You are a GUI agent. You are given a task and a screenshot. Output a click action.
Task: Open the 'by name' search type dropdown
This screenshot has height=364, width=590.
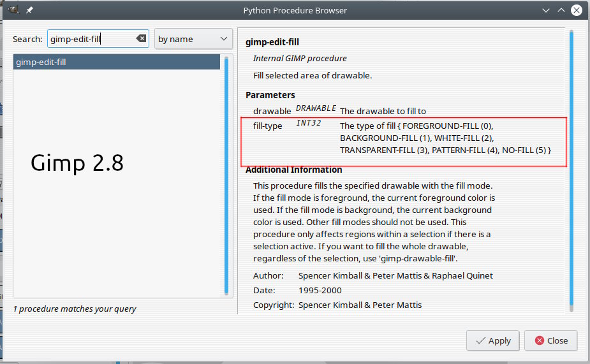click(193, 39)
